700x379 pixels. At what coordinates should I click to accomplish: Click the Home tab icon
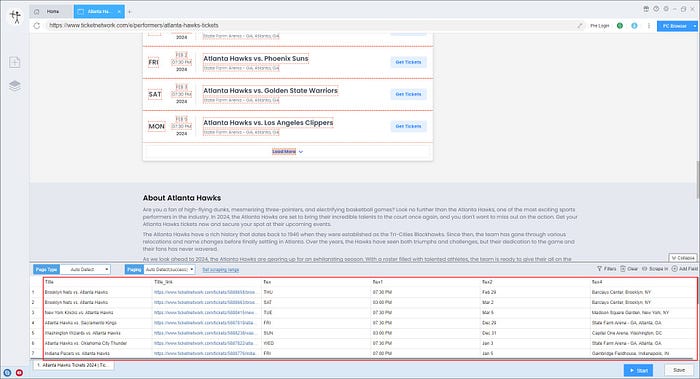(37, 12)
